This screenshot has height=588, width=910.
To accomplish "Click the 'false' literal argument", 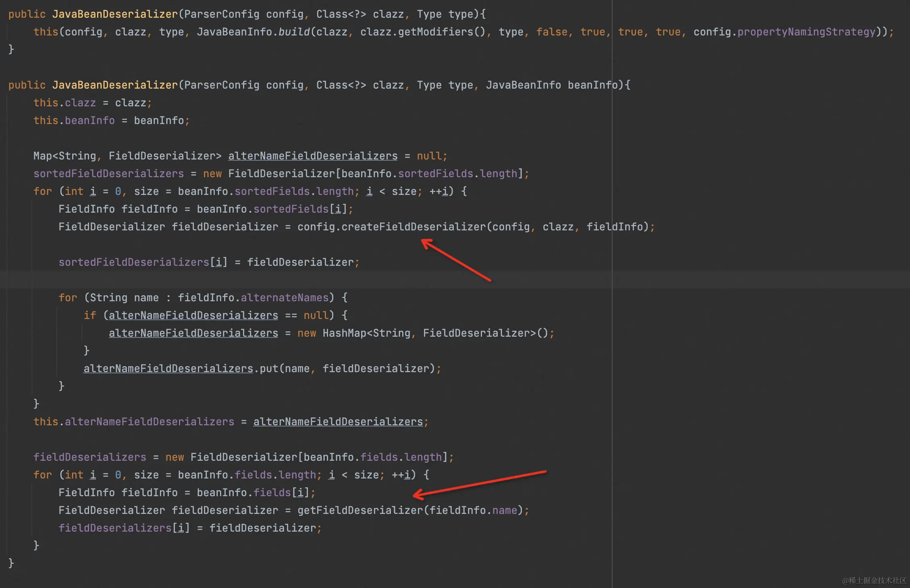I will pos(552,32).
